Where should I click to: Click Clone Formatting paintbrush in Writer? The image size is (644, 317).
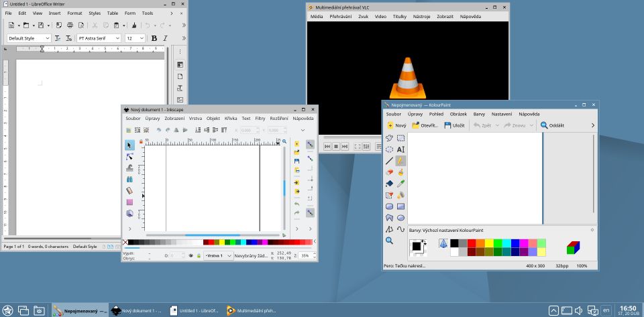point(134,25)
